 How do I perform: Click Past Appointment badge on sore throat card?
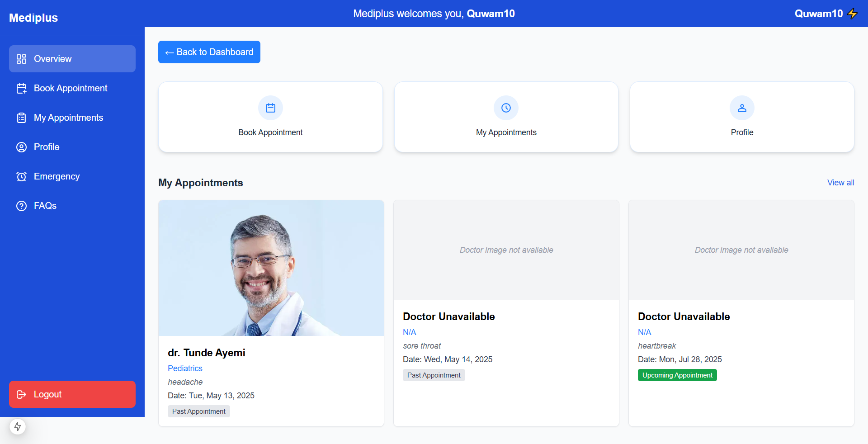pos(434,375)
